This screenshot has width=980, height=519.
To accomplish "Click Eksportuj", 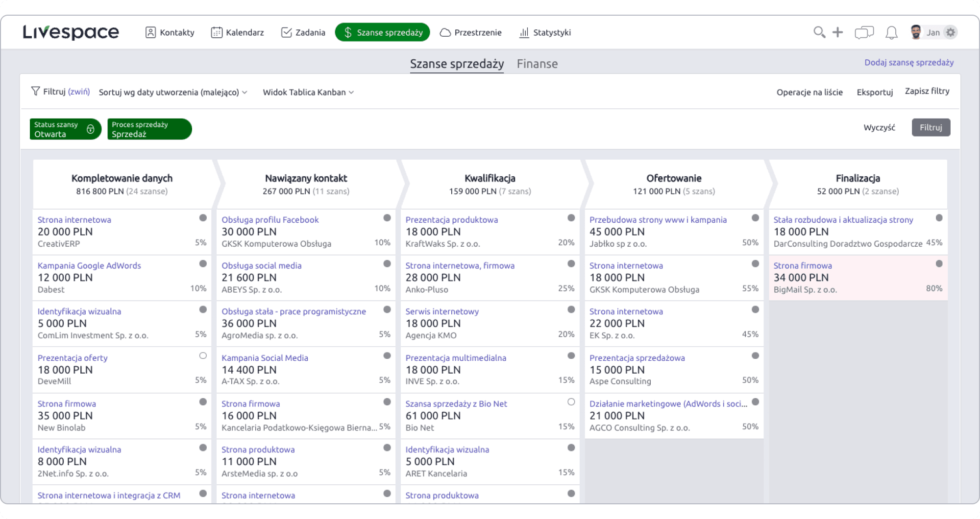I will click(875, 92).
